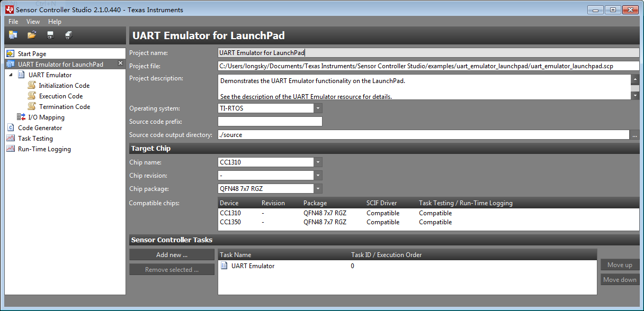Open the Chip package dropdown

(318, 189)
